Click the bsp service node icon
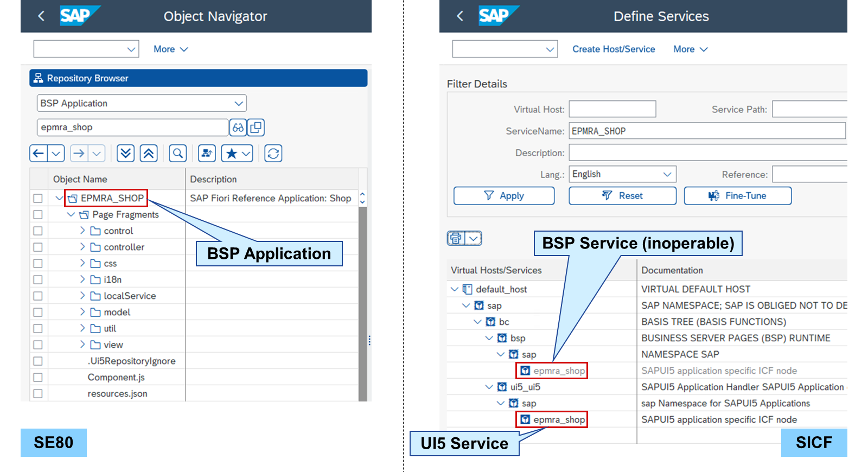Image resolution: width=868 pixels, height=472 pixels. (x=502, y=339)
